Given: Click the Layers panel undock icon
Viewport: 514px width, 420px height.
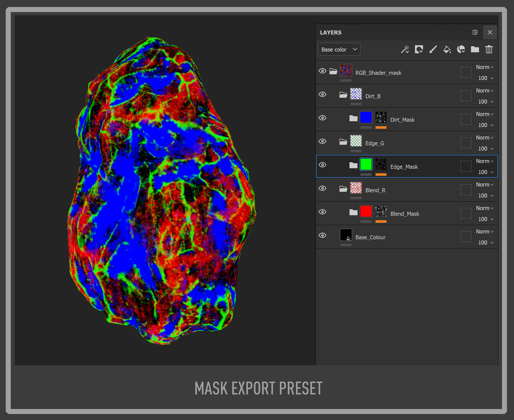Looking at the screenshot, I should tap(475, 32).
